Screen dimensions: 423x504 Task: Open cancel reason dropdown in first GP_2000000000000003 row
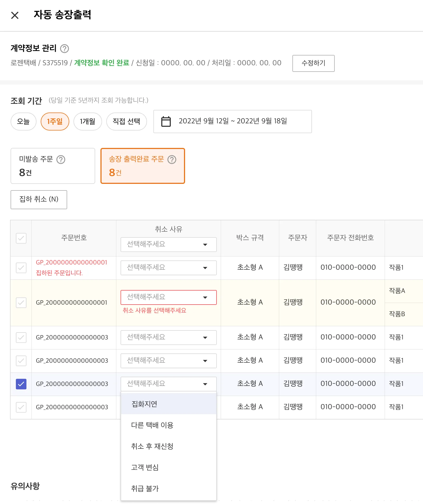(x=169, y=337)
